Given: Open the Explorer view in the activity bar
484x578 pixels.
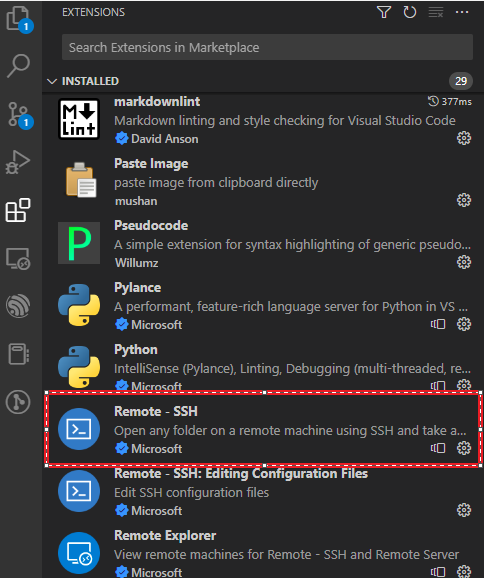Looking at the screenshot, I should [18, 18].
